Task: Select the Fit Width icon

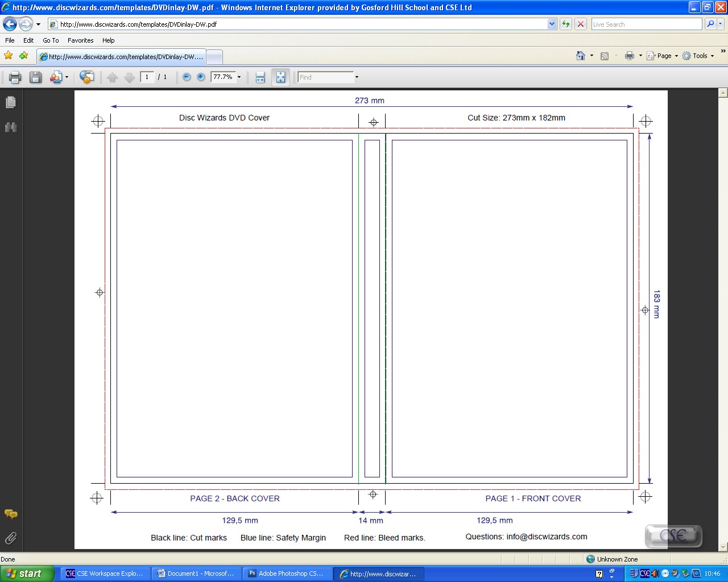Action: (x=260, y=77)
